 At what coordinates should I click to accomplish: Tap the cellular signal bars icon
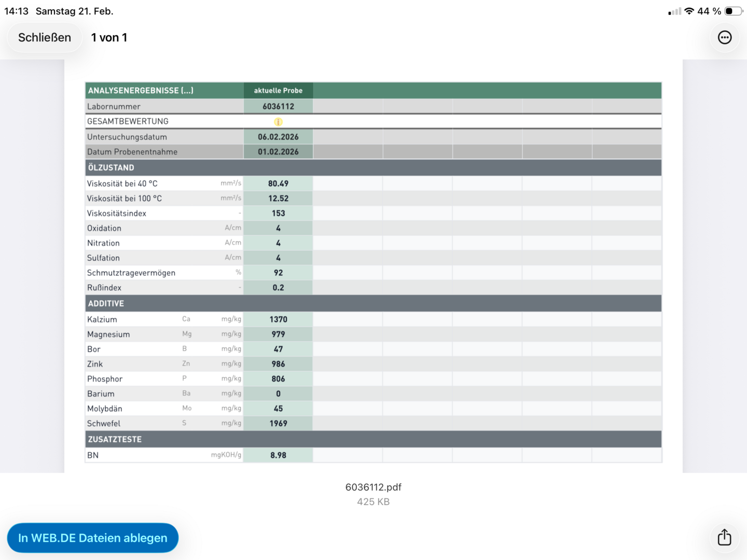point(674,11)
